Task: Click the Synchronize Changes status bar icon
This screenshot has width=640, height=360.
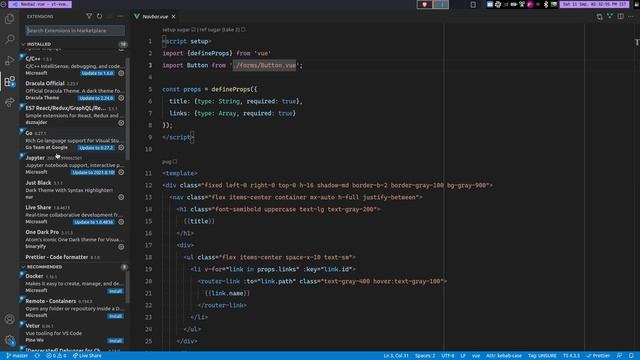Action: pos(37,356)
